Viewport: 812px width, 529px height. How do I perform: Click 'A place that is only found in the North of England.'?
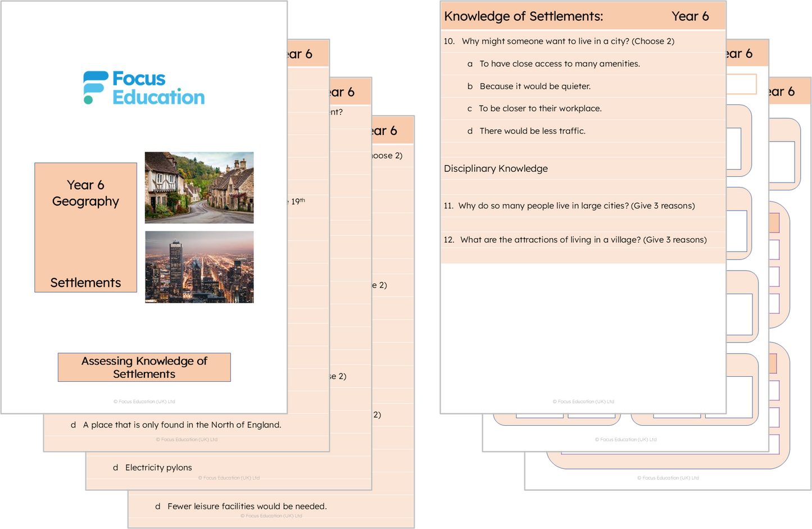tap(182, 425)
